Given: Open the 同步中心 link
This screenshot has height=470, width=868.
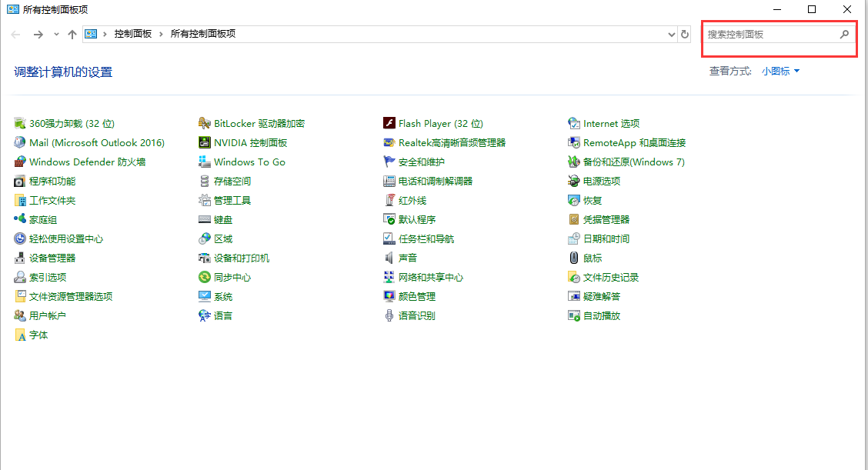Looking at the screenshot, I should 232,278.
